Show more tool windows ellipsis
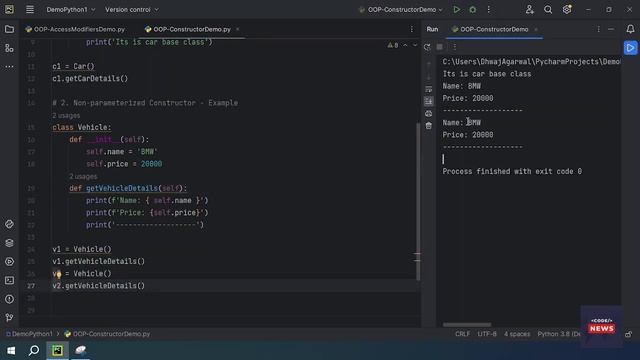 (9, 67)
